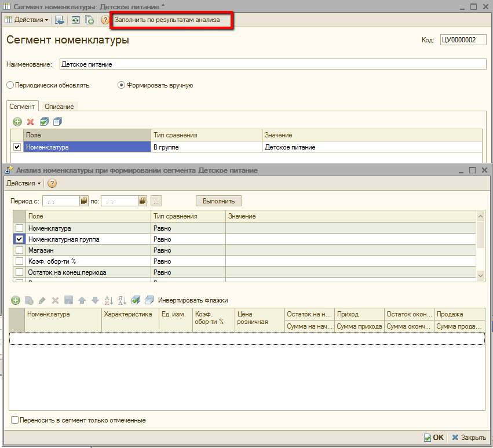Click the green add icon in the results toolbar
The width and height of the screenshot is (493, 448).
pyautogui.click(x=15, y=300)
